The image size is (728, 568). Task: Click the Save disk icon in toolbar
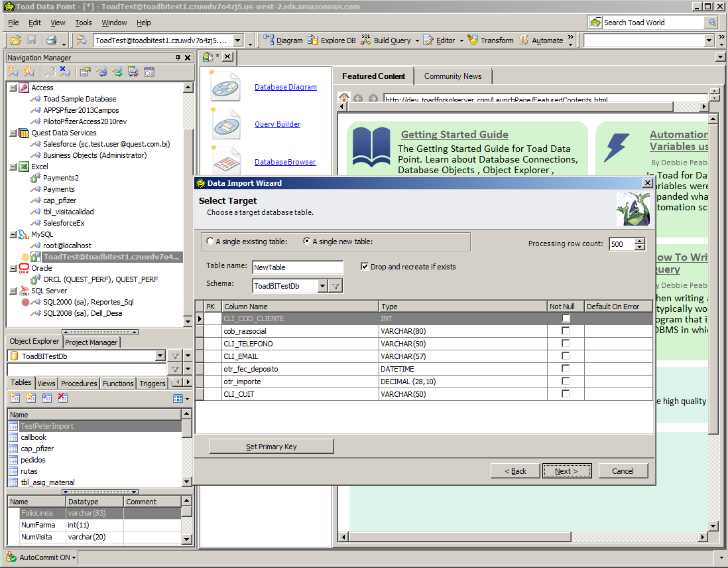[x=32, y=40]
